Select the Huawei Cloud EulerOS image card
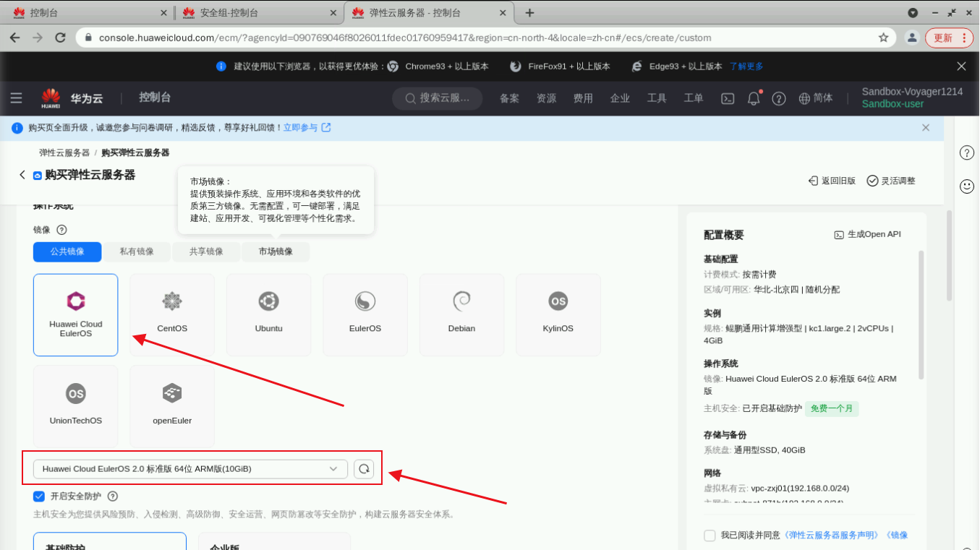Screen dimensions: 980x550 [75, 314]
